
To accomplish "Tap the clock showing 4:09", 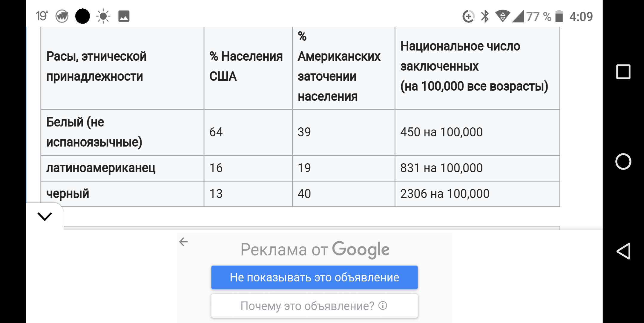I will (581, 16).
